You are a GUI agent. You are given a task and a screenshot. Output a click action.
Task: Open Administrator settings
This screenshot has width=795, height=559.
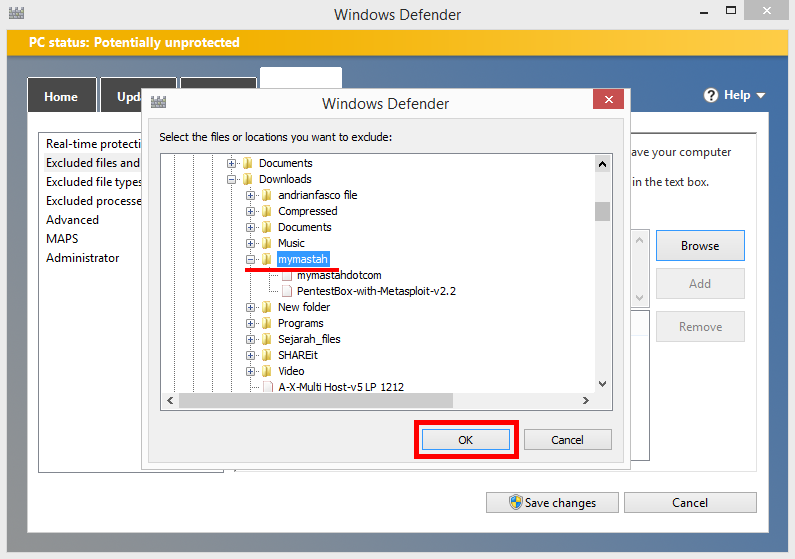[83, 258]
